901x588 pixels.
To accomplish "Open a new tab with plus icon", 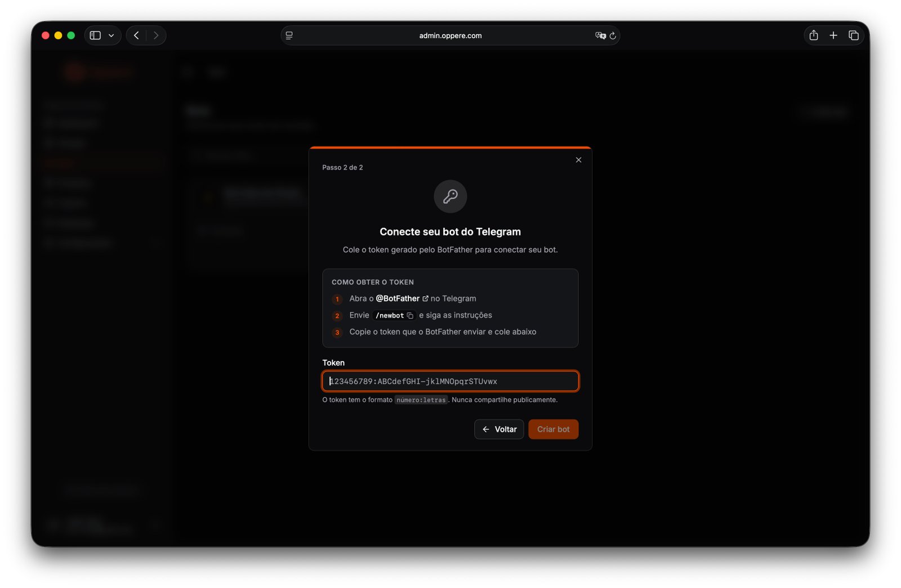I will tap(833, 35).
